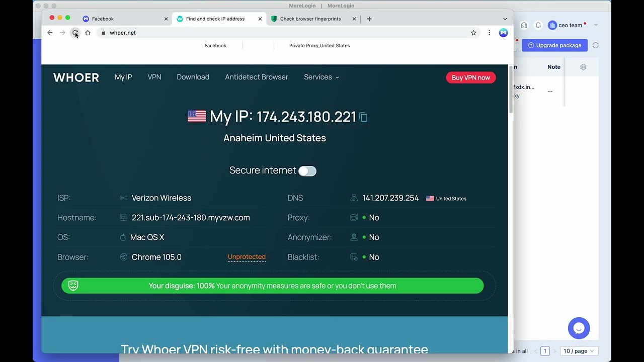Click the headset support icon in MoreLogin
The width and height of the screenshot is (644, 362).
click(x=524, y=25)
